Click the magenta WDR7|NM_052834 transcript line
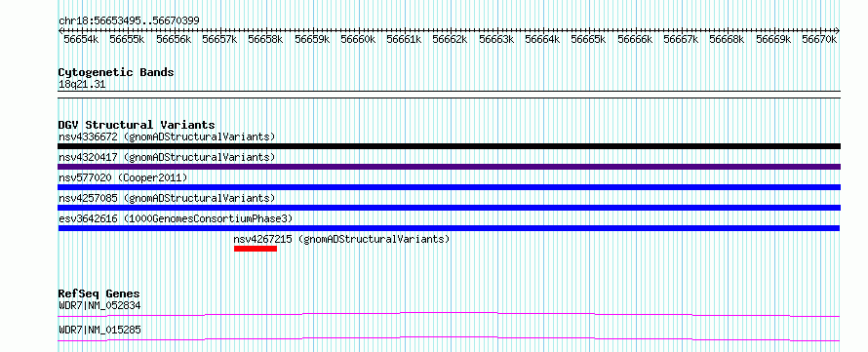 point(449,314)
